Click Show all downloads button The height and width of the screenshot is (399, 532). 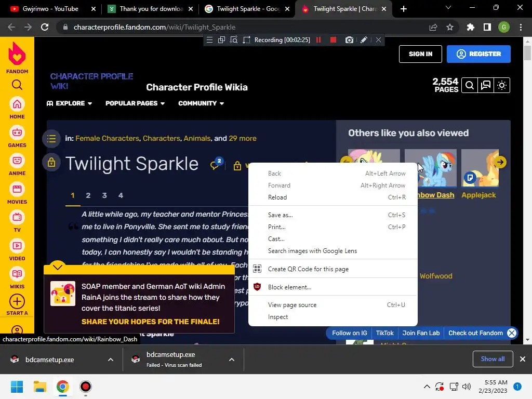[x=493, y=359]
